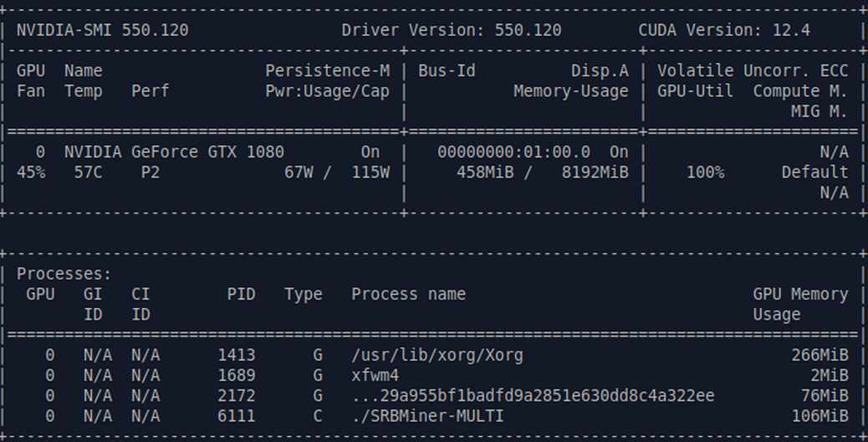Click the /usr/lib/xorg/Xorg process name
Viewport: 868px width, 442px height.
[437, 355]
